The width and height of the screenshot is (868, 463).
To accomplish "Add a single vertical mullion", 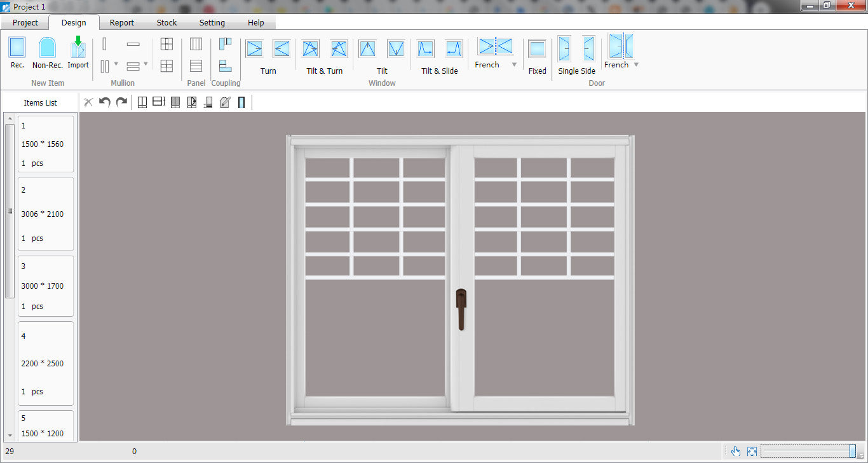I will tap(105, 44).
